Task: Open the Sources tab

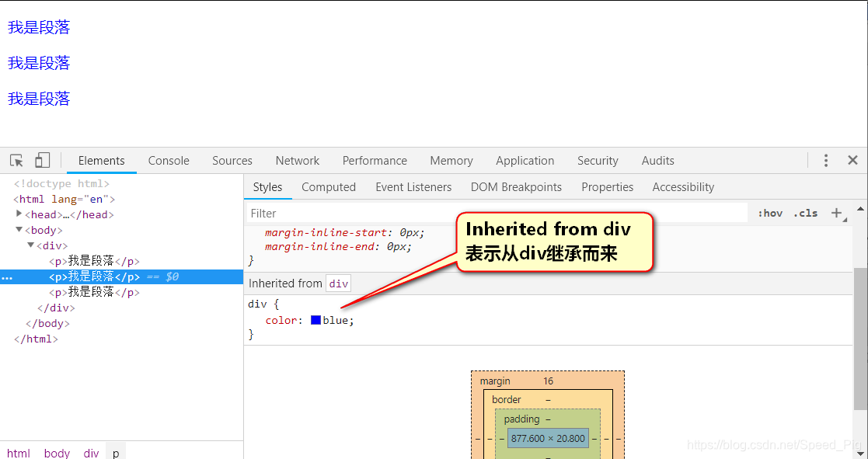Action: [x=232, y=160]
